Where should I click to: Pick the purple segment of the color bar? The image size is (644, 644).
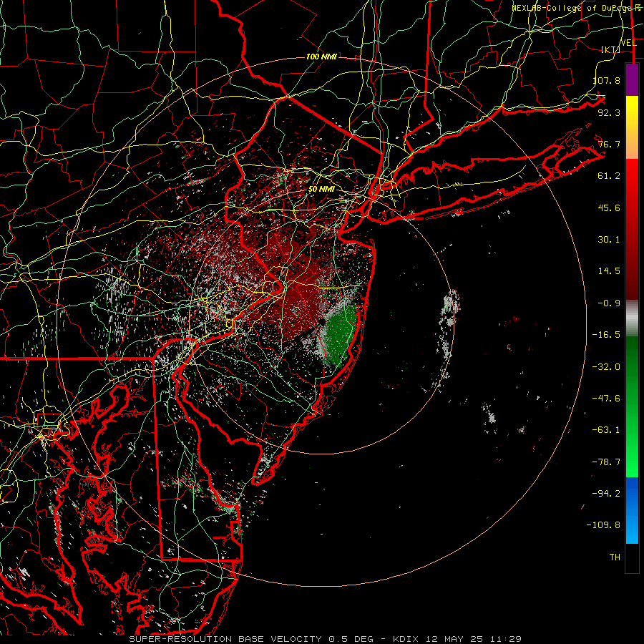pyautogui.click(x=632, y=79)
